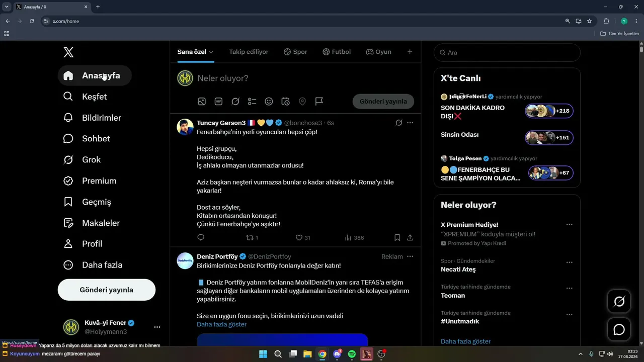Switch to the Takip ediyor tab
644x362 pixels.
click(249, 52)
